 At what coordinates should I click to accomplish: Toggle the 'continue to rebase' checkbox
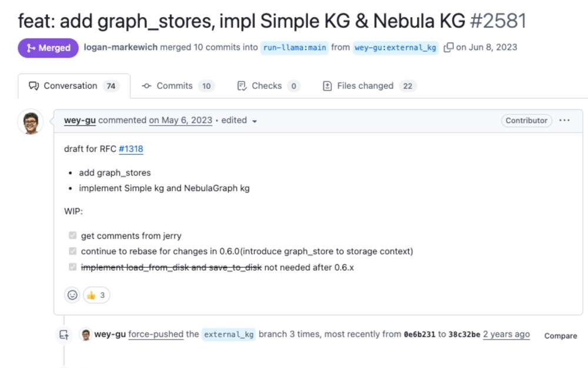pyautogui.click(x=73, y=251)
